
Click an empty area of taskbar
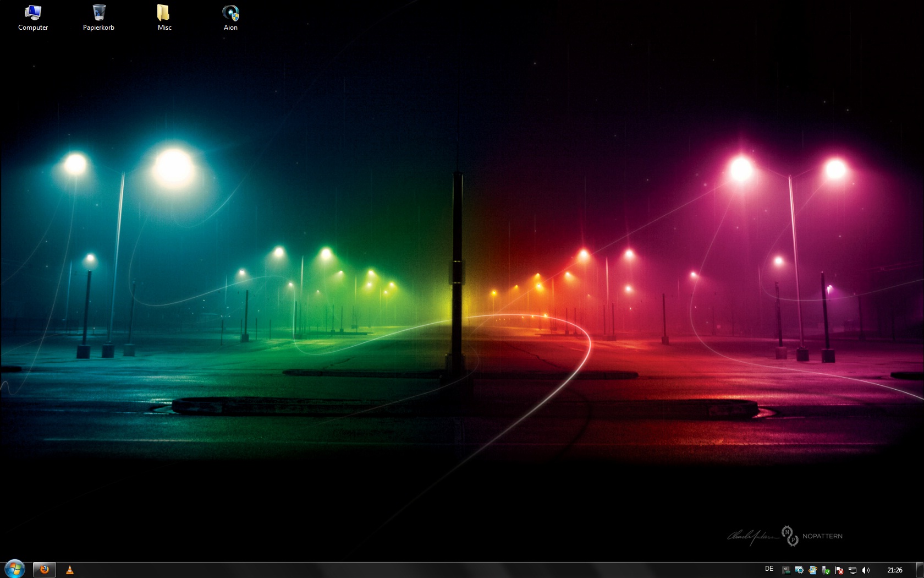[x=385, y=570]
